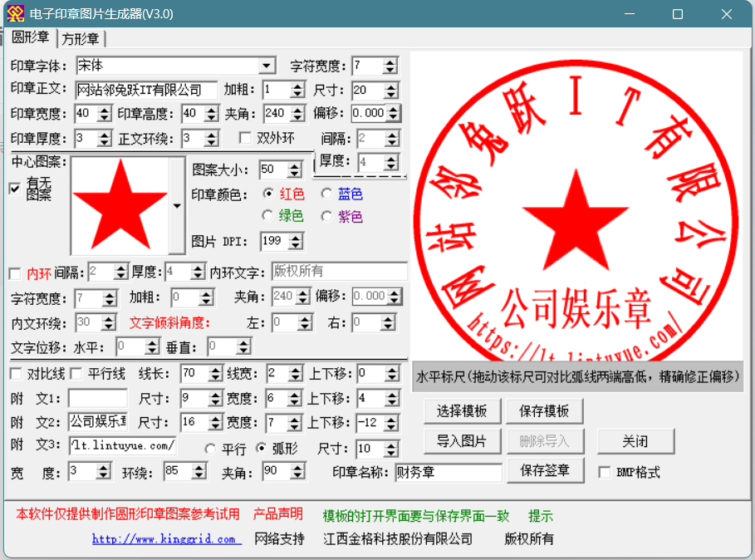Click the red star center pattern thumbnail
This screenshot has width=755, height=560.
119,204
